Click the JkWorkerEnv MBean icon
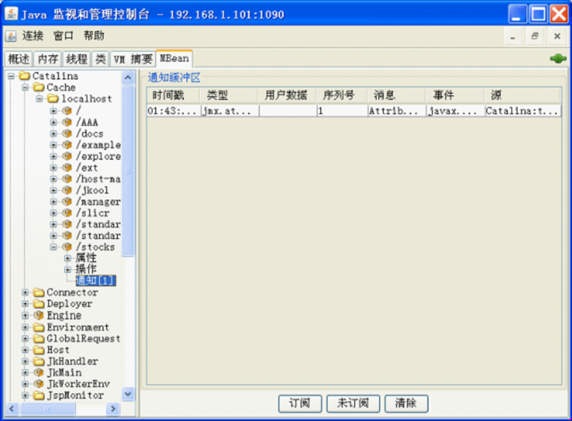The image size is (572, 421). [39, 384]
